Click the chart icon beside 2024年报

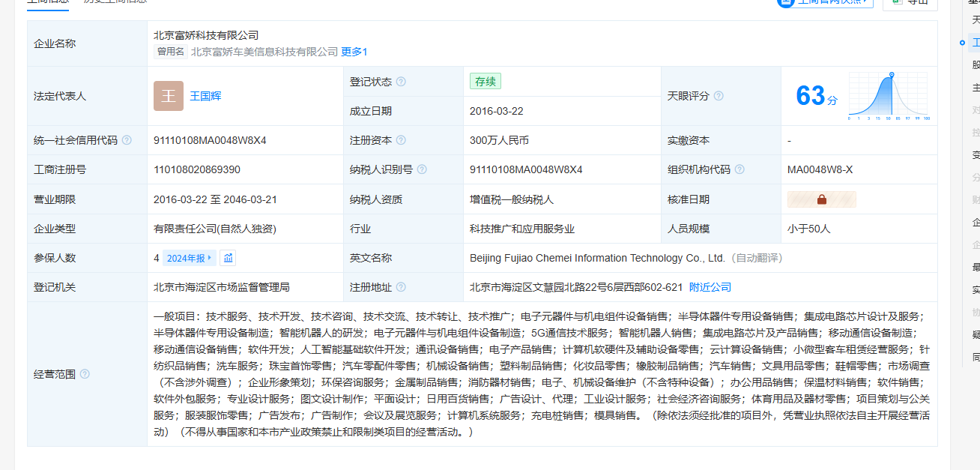tap(229, 258)
